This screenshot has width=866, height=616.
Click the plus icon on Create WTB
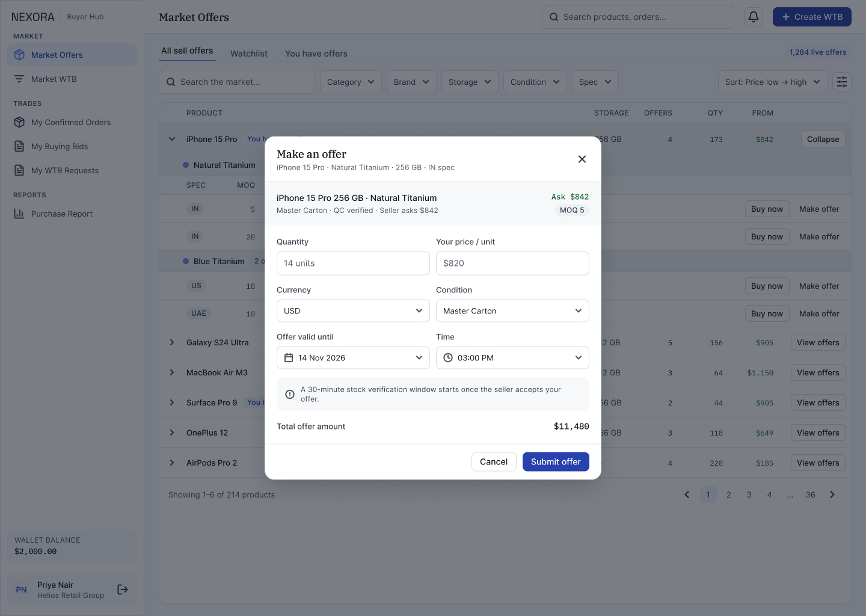785,17
